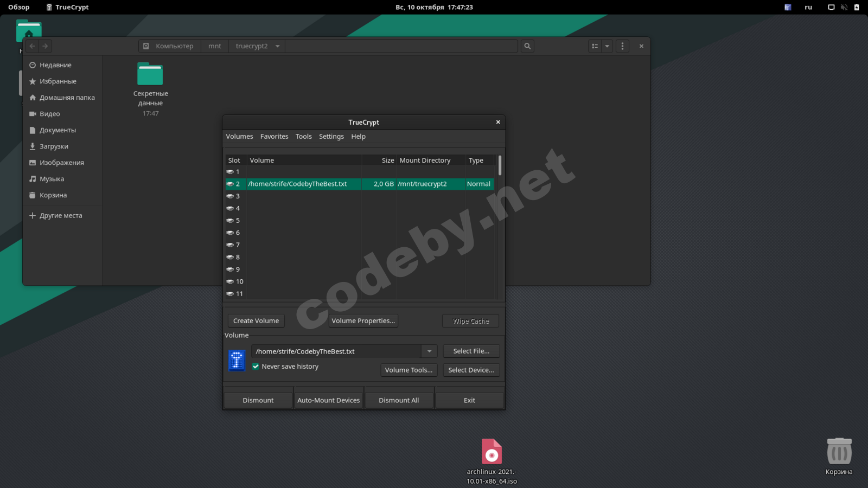Click the mounted slot 2 drive icon
This screenshot has height=488, width=868.
[230, 184]
